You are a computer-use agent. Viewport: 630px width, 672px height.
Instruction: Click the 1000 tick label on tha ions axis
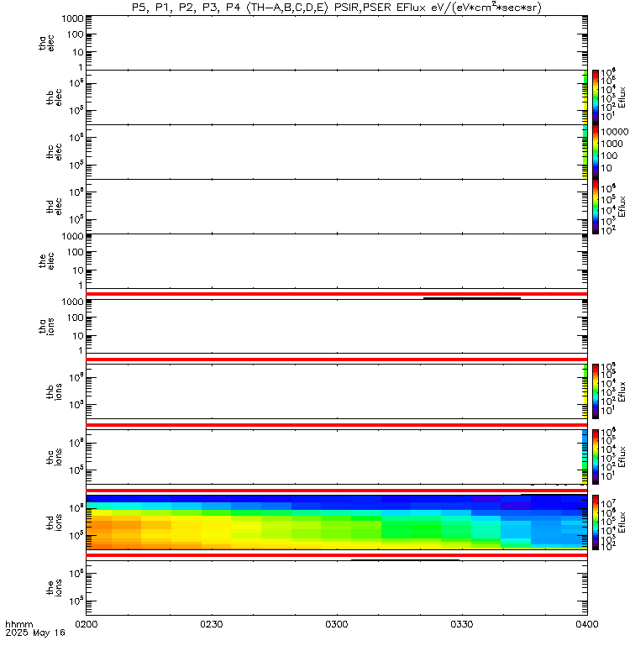[x=72, y=302]
